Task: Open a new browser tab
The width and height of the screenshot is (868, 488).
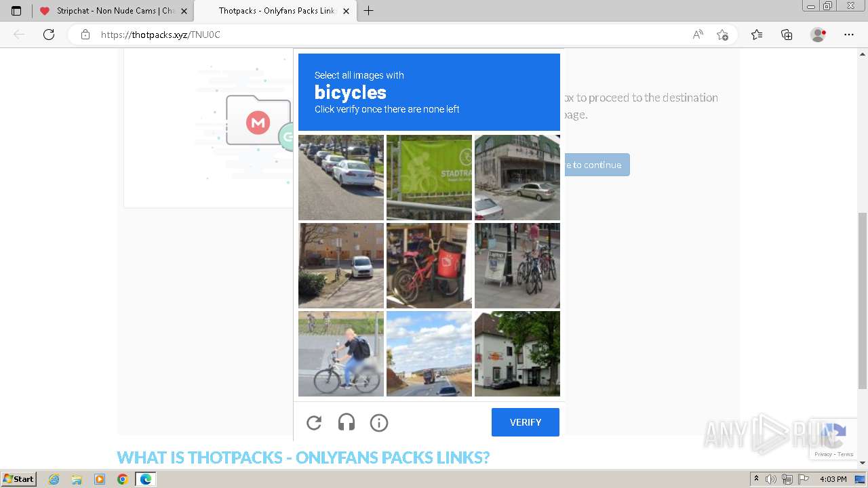Action: [368, 11]
